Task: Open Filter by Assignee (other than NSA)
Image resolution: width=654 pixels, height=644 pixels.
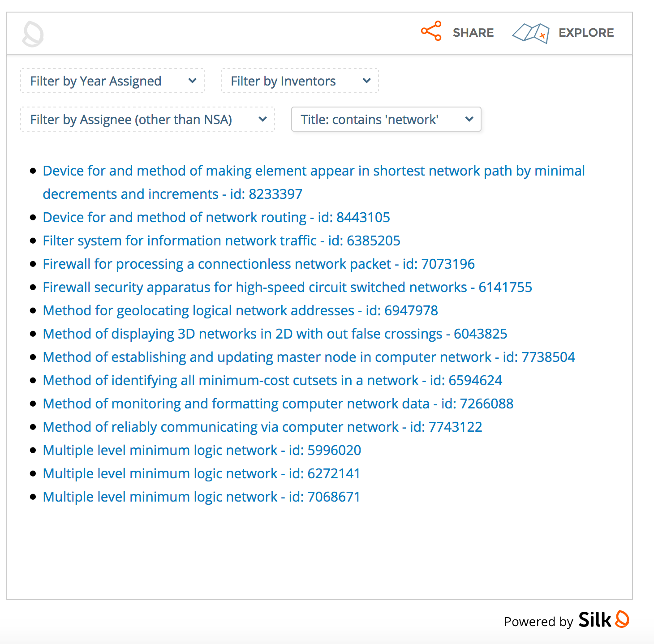Action: pos(147,120)
